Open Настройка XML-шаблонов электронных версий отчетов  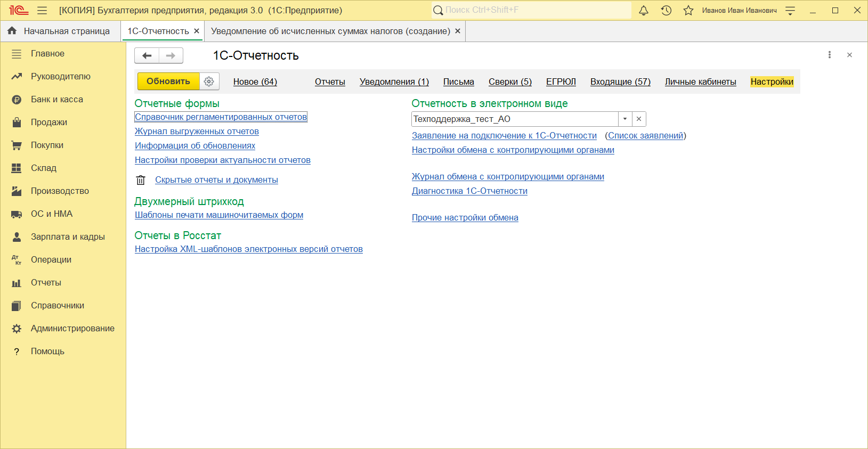[249, 249]
